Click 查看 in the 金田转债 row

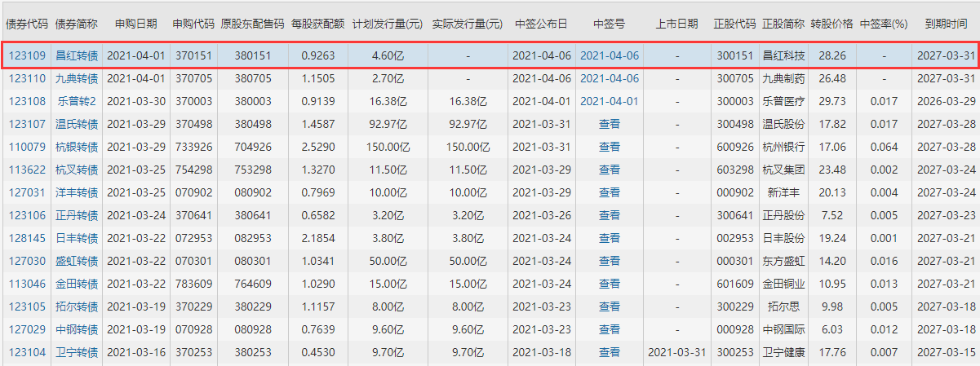pyautogui.click(x=610, y=284)
